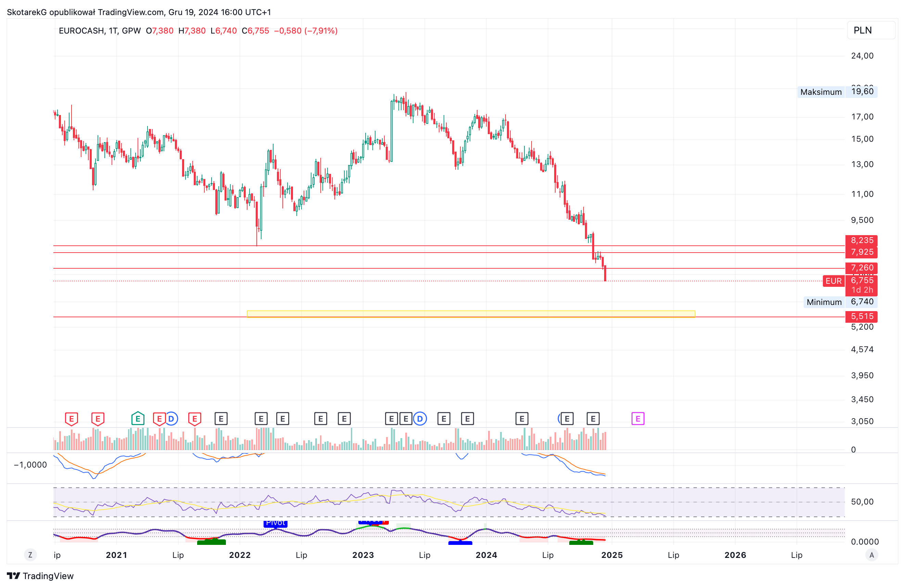Click the blue D dividend marker near mid-2021

point(171,419)
